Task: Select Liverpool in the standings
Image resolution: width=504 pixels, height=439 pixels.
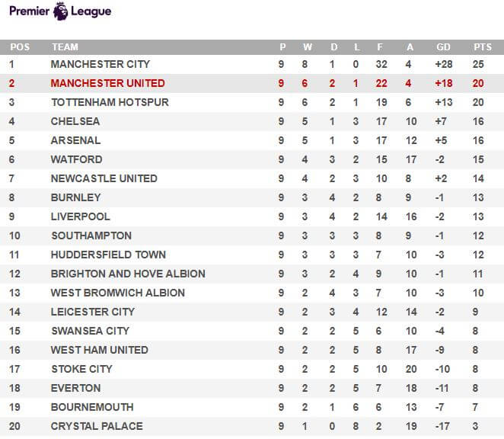Action: click(x=81, y=216)
